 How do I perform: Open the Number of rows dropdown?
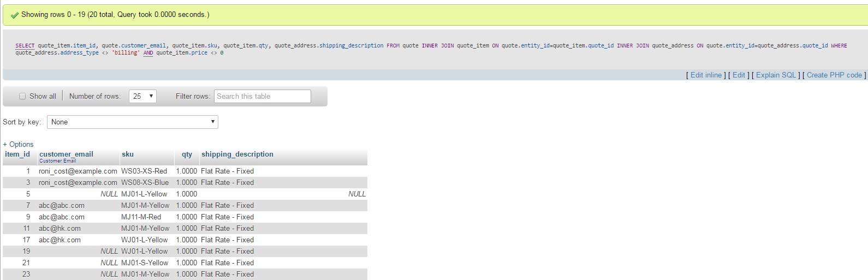click(x=142, y=97)
